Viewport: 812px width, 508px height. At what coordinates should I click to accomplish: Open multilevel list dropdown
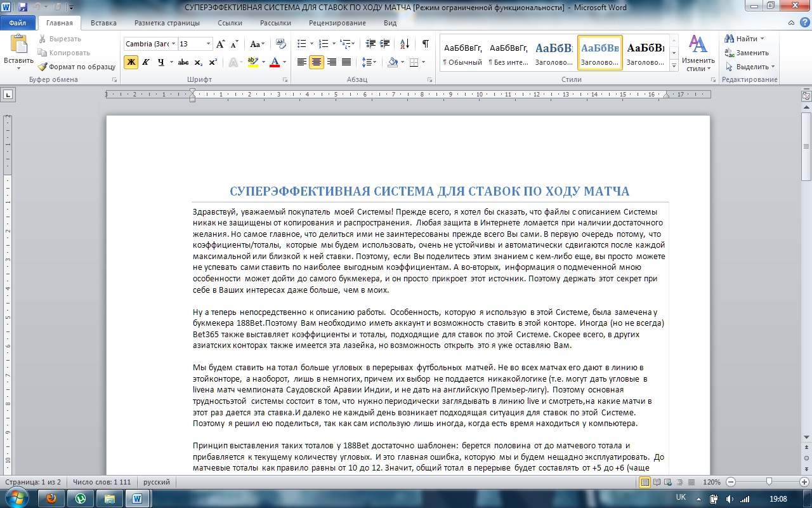354,44
